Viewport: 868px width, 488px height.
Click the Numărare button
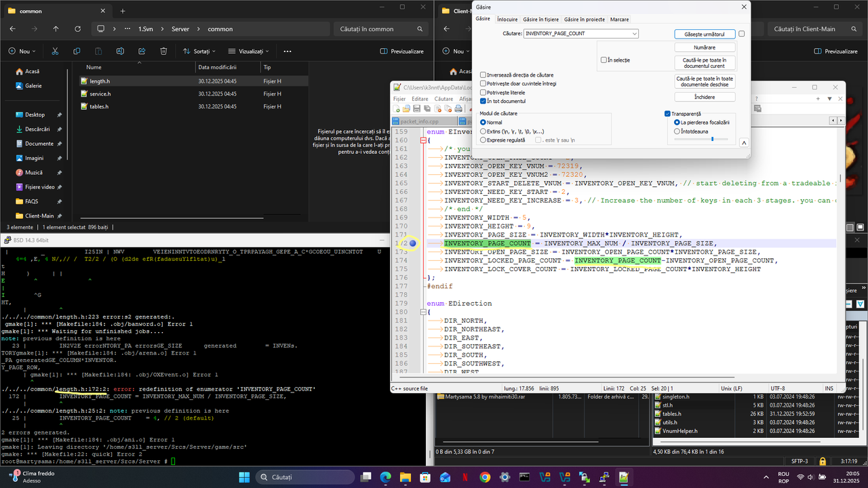coord(705,47)
